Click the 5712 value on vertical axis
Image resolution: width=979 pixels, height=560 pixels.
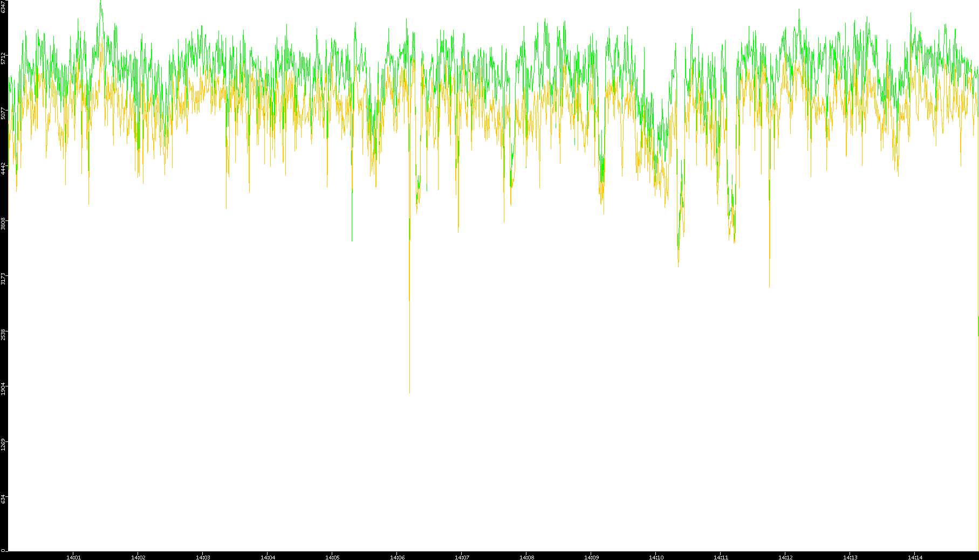(4, 58)
